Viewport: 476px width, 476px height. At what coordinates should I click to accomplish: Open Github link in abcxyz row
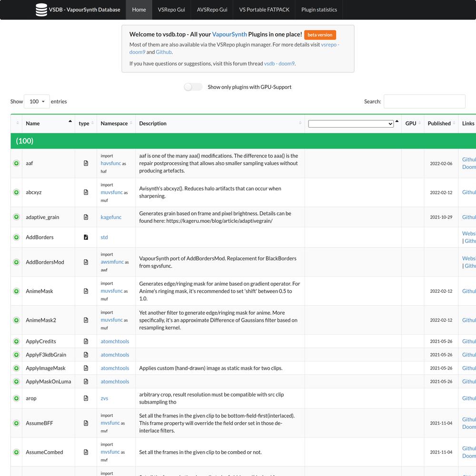click(x=469, y=192)
